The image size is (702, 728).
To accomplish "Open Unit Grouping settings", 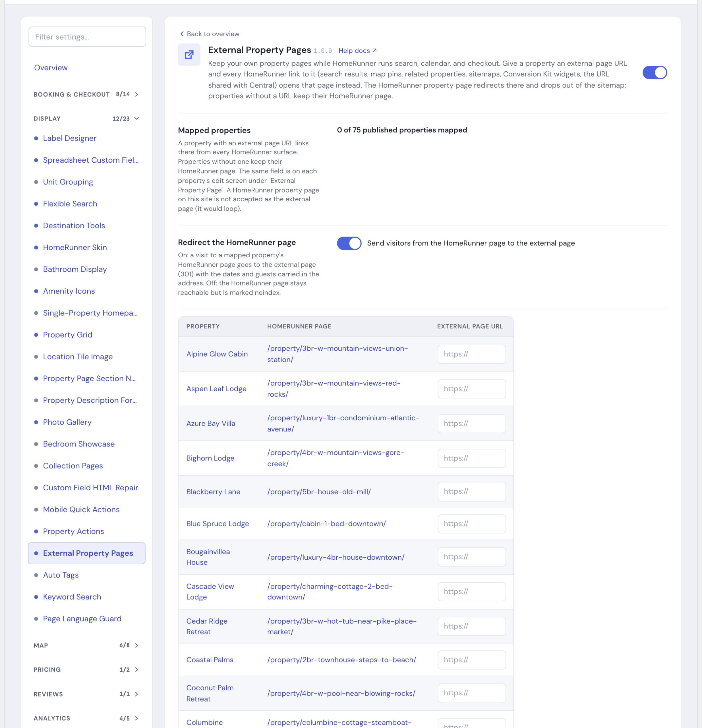I will (68, 182).
